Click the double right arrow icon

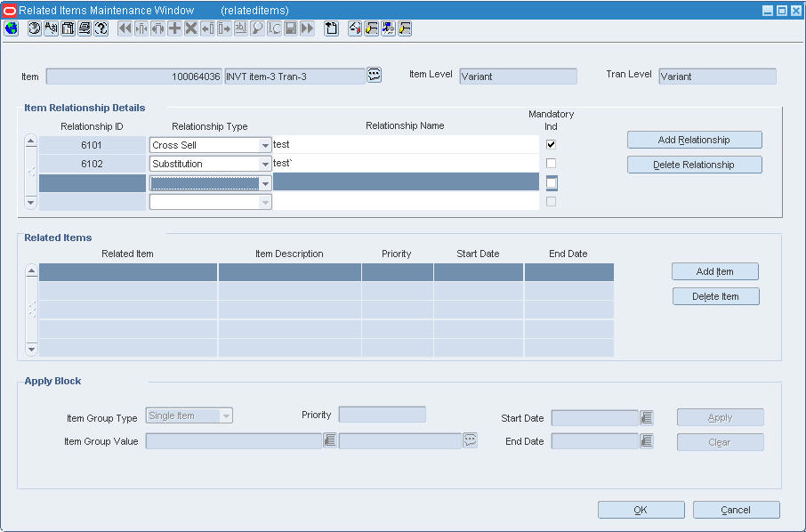pos(308,28)
